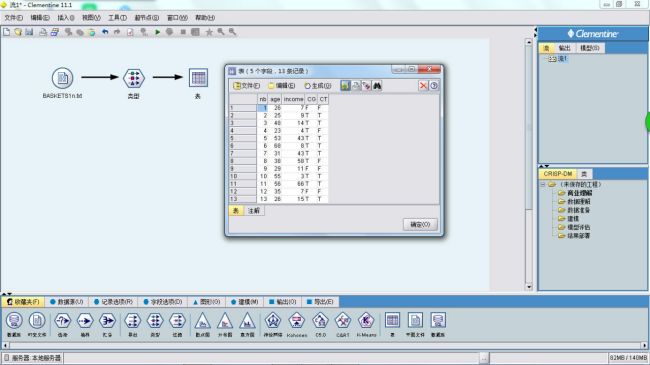The height and width of the screenshot is (365, 650).
Task: Switch to the Outputs tab in the manager panel
Action: click(565, 48)
